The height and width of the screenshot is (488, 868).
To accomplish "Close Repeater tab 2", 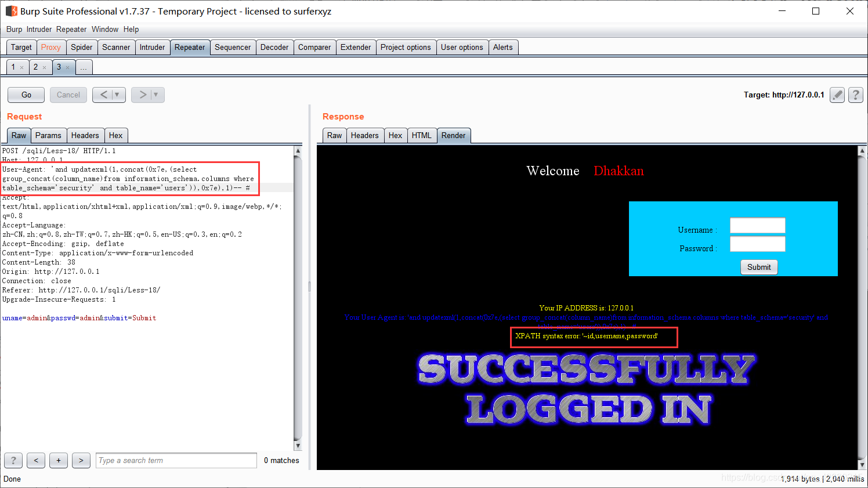I will point(44,67).
